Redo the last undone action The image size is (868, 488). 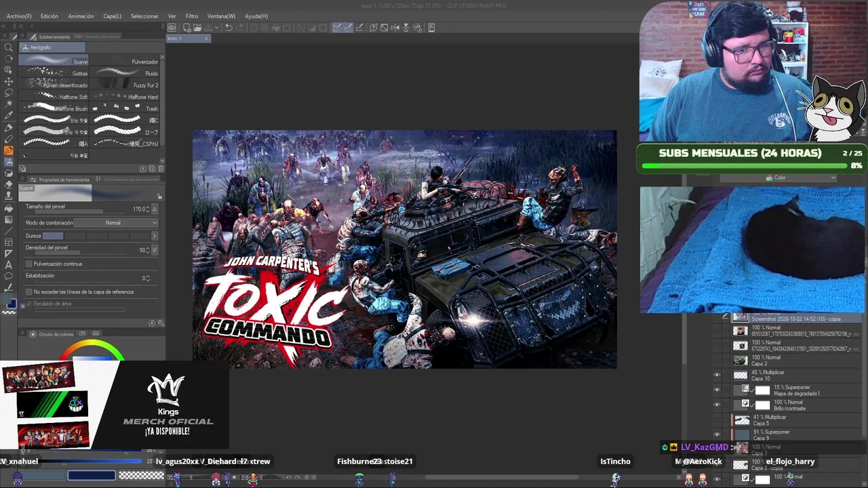[x=240, y=28]
